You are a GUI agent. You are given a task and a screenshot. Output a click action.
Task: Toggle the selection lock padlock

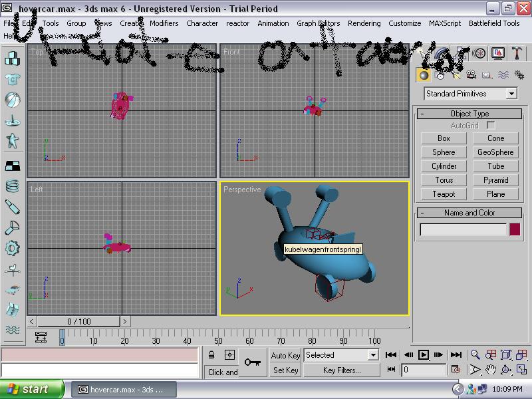pos(211,355)
